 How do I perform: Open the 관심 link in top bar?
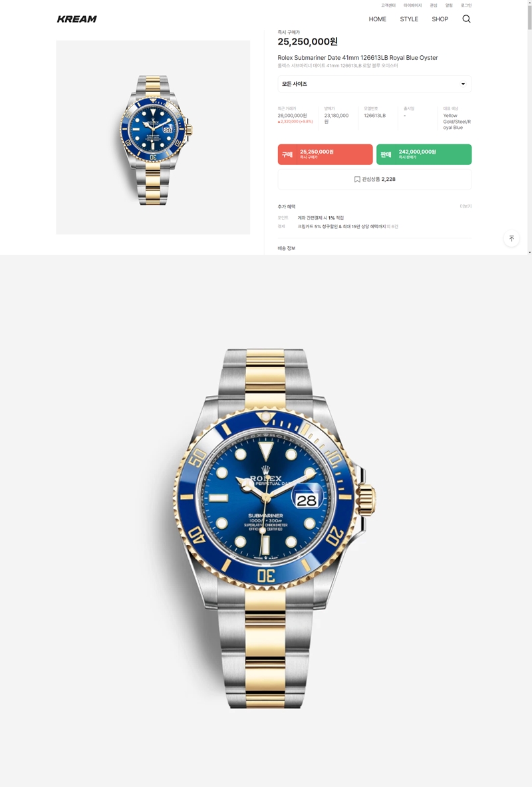pyautogui.click(x=434, y=5)
